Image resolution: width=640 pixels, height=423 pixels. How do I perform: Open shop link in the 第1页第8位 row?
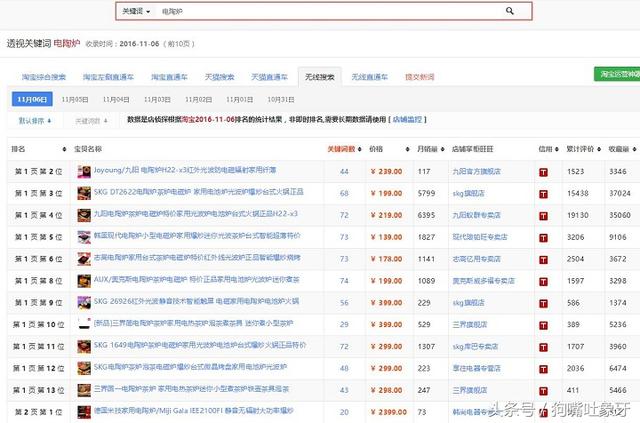(x=483, y=281)
